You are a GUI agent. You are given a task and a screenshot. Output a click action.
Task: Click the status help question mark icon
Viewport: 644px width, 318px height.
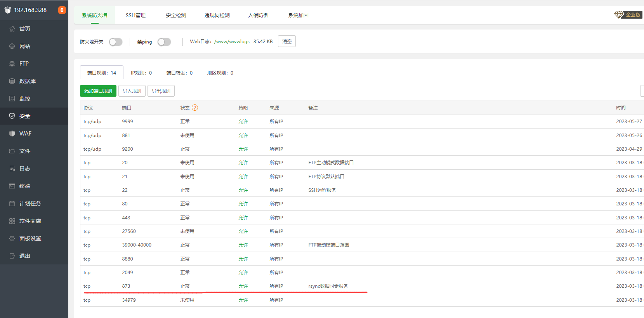click(195, 108)
